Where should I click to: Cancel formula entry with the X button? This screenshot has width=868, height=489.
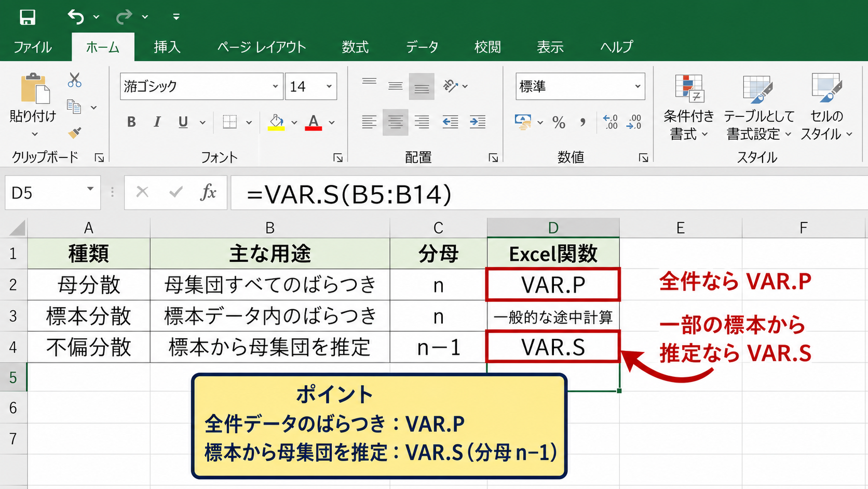point(142,192)
